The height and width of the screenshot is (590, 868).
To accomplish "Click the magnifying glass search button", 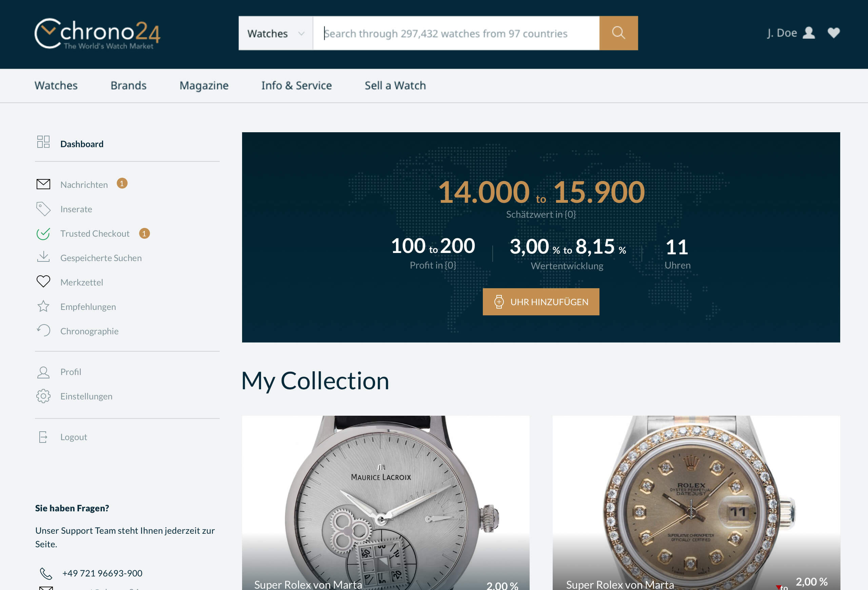I will pos(618,33).
